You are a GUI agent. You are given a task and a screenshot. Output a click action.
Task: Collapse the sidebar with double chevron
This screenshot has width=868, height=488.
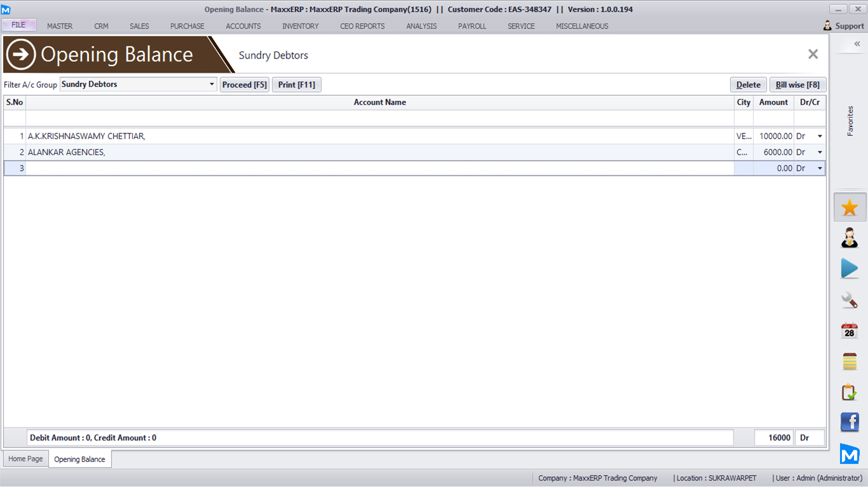pyautogui.click(x=857, y=44)
